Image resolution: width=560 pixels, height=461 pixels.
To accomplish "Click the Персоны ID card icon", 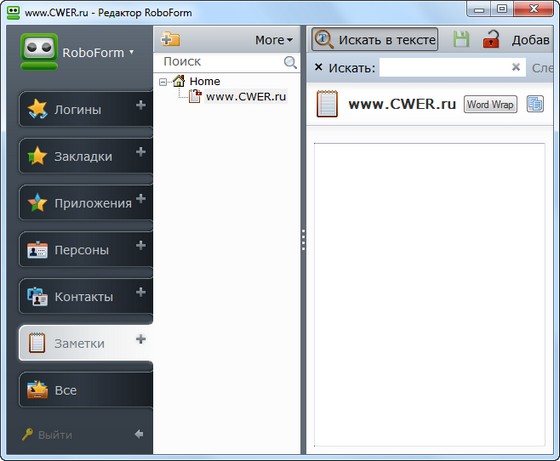I will click(37, 250).
